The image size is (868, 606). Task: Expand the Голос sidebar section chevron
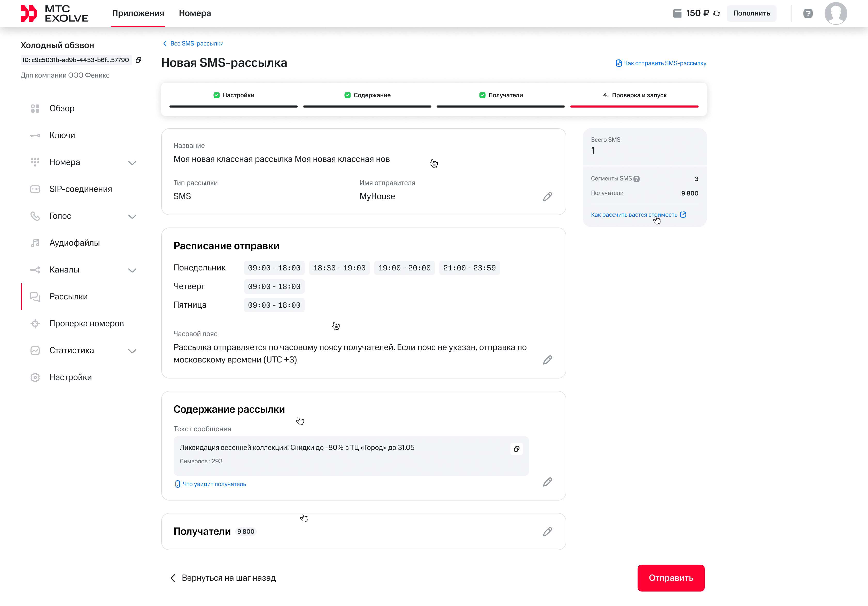point(132,216)
